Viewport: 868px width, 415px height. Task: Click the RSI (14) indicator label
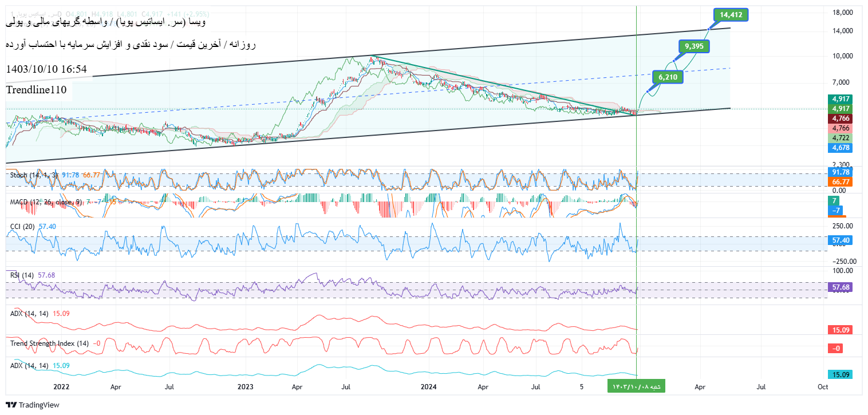(x=23, y=275)
